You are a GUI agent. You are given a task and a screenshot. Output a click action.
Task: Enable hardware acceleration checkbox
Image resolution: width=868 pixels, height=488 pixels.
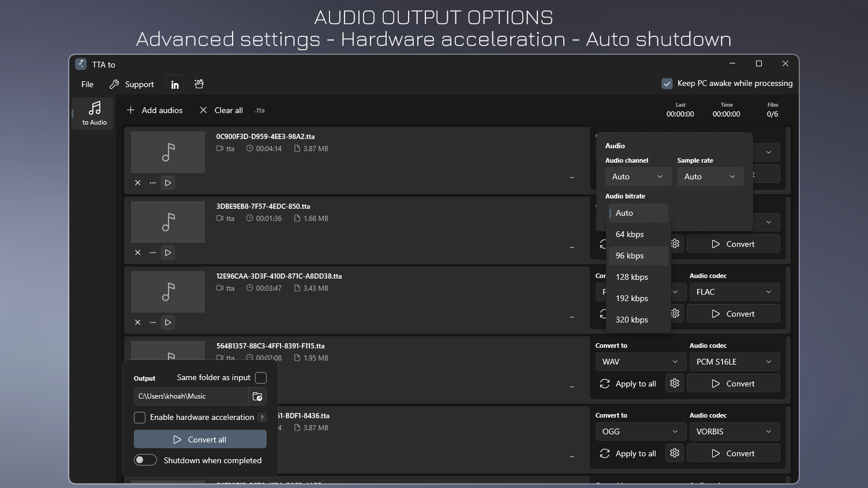pos(140,417)
